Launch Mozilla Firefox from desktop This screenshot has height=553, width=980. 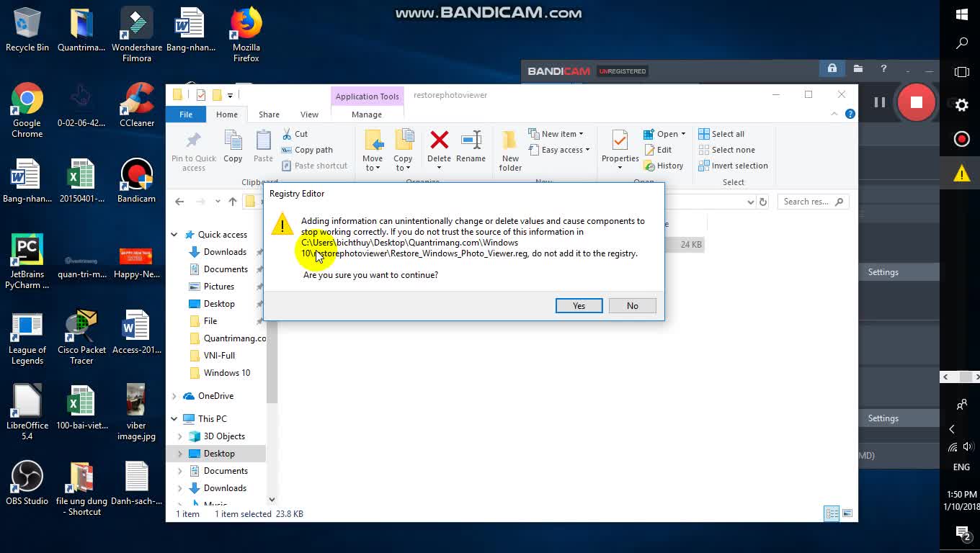tap(246, 35)
